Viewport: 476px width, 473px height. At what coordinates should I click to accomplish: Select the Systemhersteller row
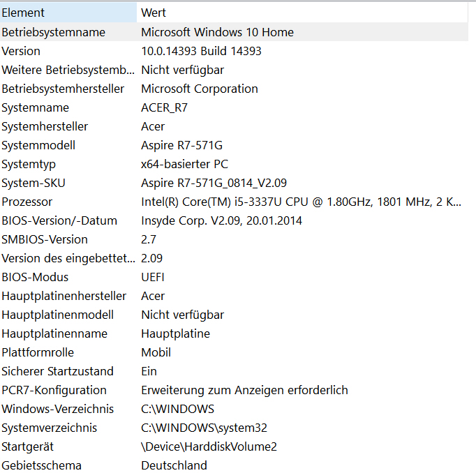[234, 126]
